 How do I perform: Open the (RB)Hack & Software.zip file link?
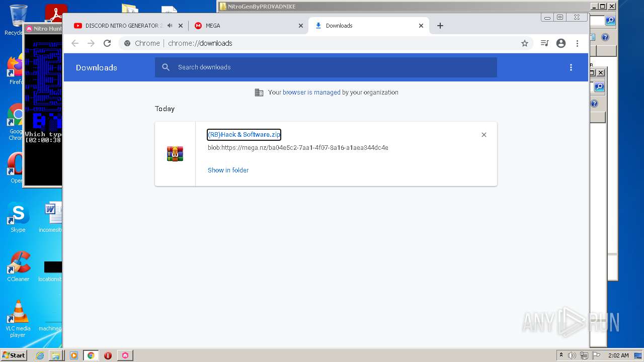[244, 135]
